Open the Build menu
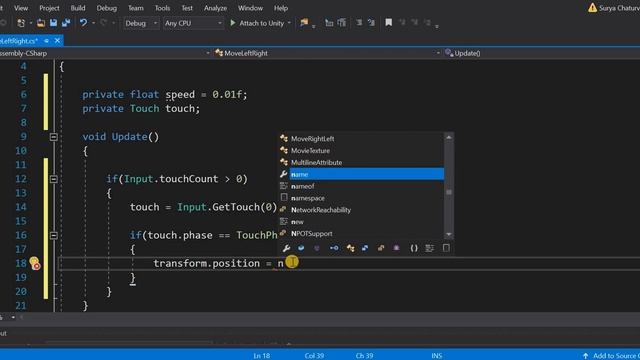 [x=78, y=8]
